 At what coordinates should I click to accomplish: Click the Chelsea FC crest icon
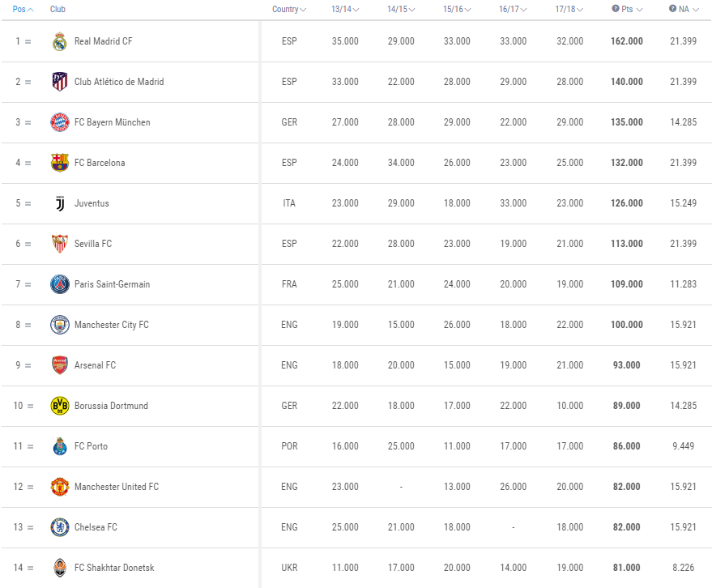59,527
